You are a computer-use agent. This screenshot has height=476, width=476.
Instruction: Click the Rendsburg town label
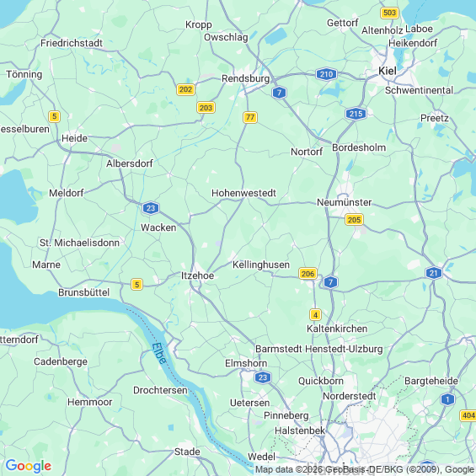[x=246, y=78]
